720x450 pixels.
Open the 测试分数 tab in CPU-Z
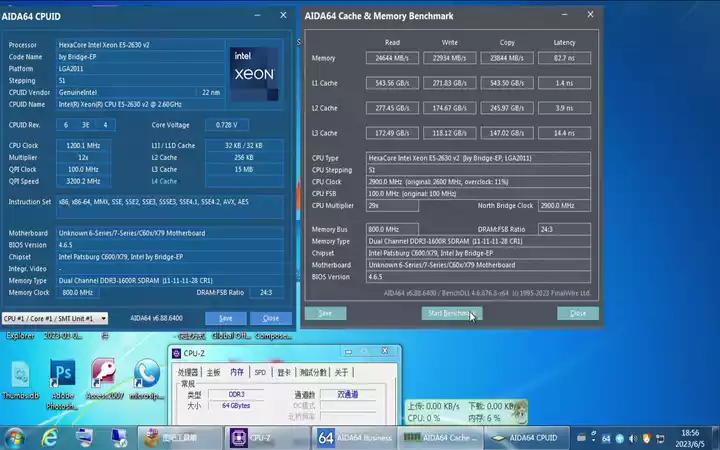[313, 372]
